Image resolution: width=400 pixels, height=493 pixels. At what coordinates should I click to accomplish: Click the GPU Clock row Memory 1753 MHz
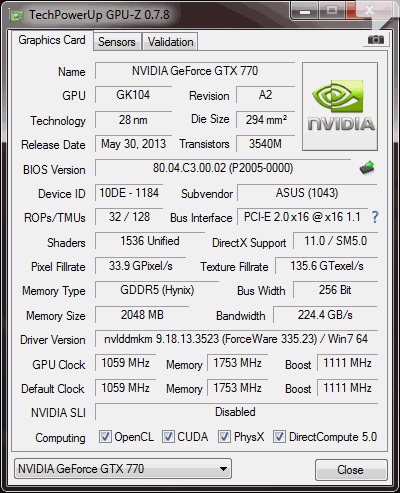238,363
